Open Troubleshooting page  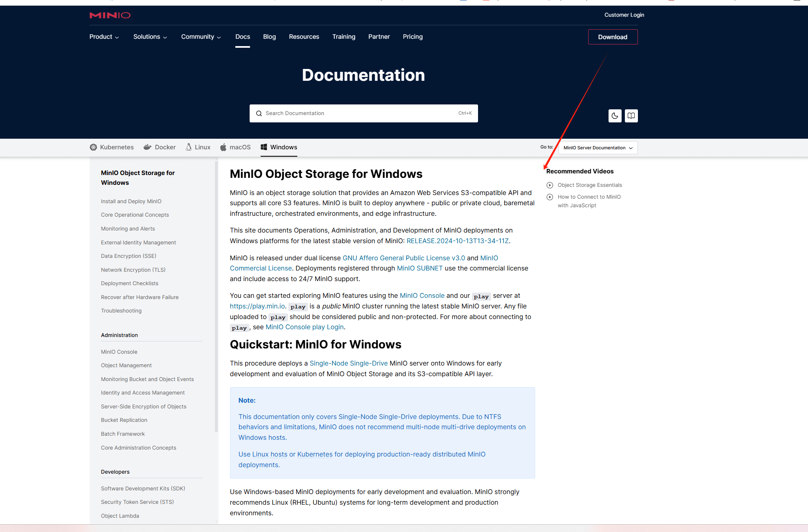(122, 311)
